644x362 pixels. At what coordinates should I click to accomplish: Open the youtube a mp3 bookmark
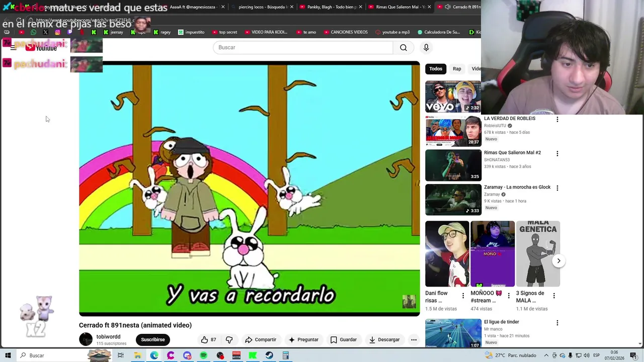392,32
